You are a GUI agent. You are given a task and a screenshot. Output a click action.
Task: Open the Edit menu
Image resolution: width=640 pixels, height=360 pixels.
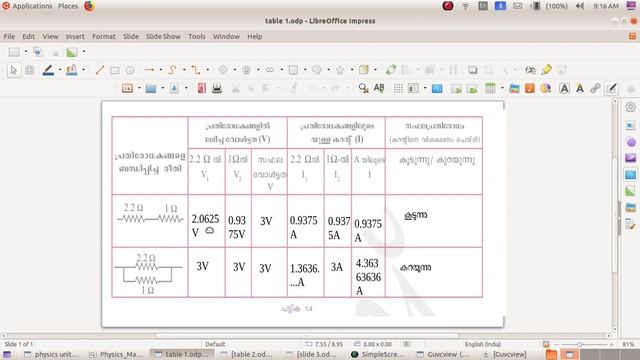point(28,36)
